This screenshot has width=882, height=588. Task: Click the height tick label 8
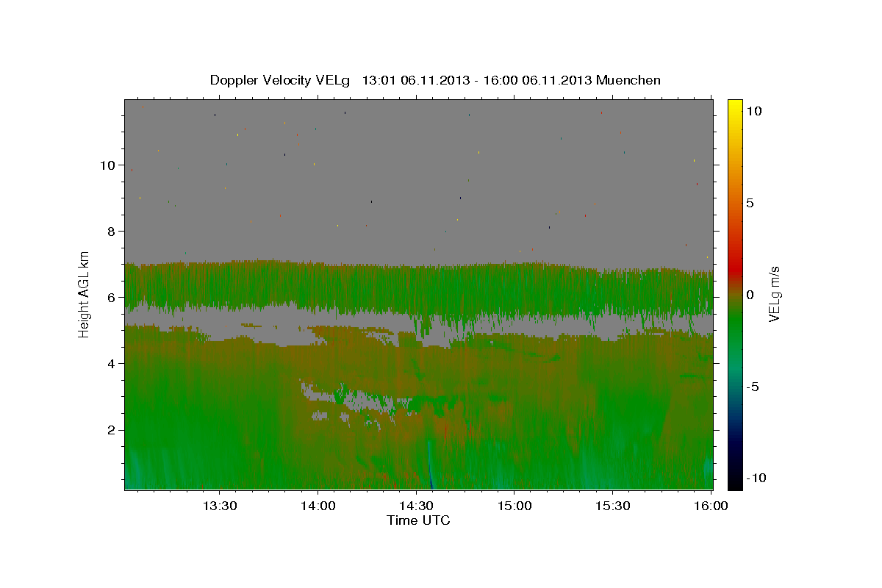click(112, 231)
